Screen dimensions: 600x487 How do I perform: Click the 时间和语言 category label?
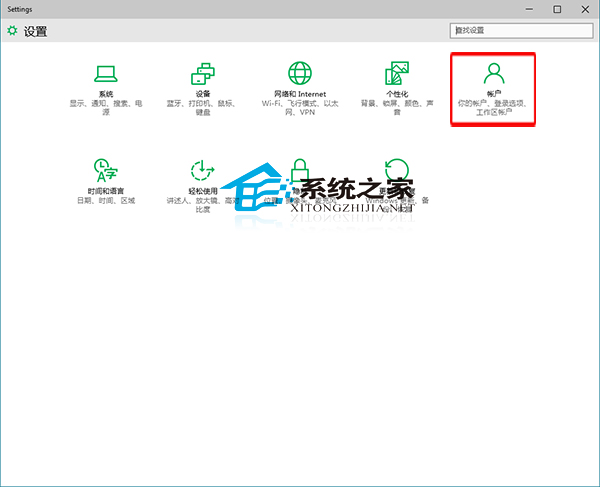tap(106, 191)
